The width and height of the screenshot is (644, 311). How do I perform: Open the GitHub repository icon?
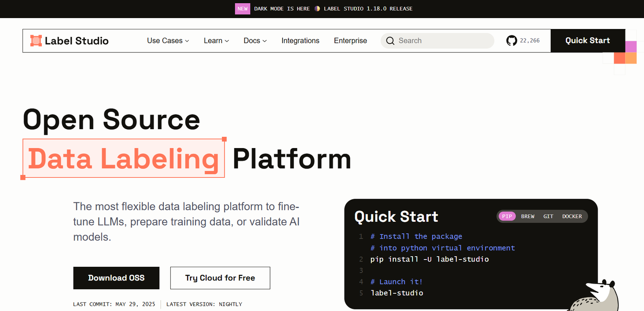(x=512, y=41)
